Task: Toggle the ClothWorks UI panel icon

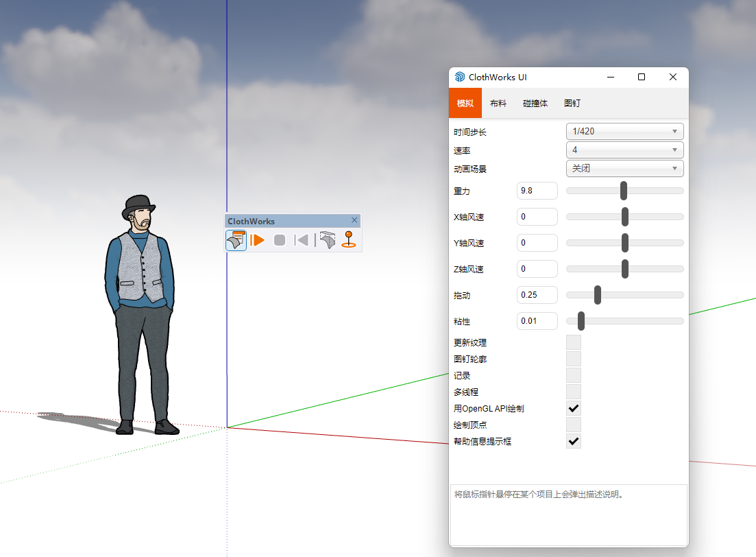Action: coord(236,240)
